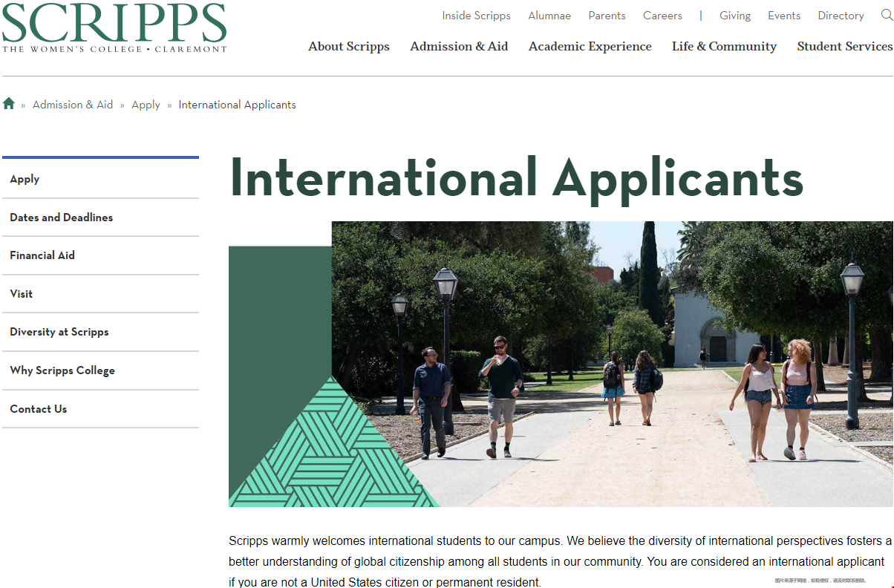Click the campus walkway photo

(x=613, y=364)
